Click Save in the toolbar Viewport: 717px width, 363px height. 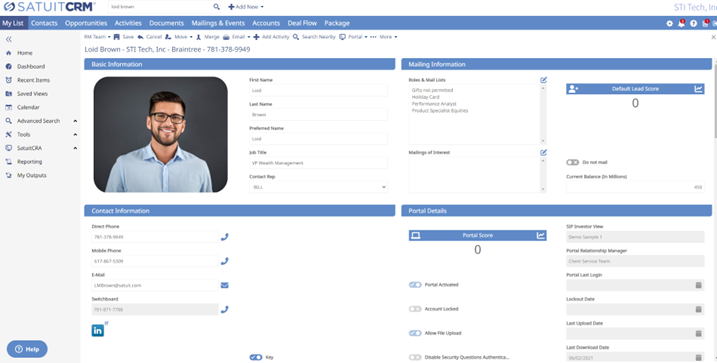click(x=124, y=37)
